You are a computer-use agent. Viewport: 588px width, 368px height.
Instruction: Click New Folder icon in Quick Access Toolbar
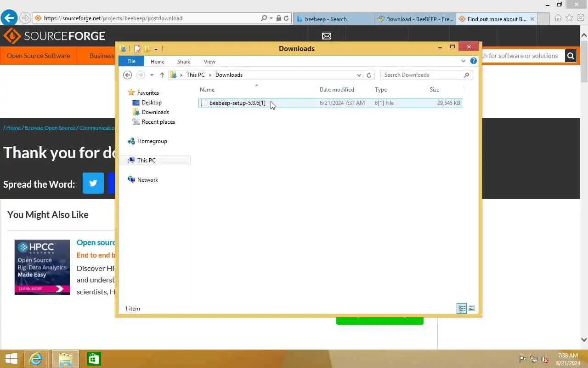point(147,49)
